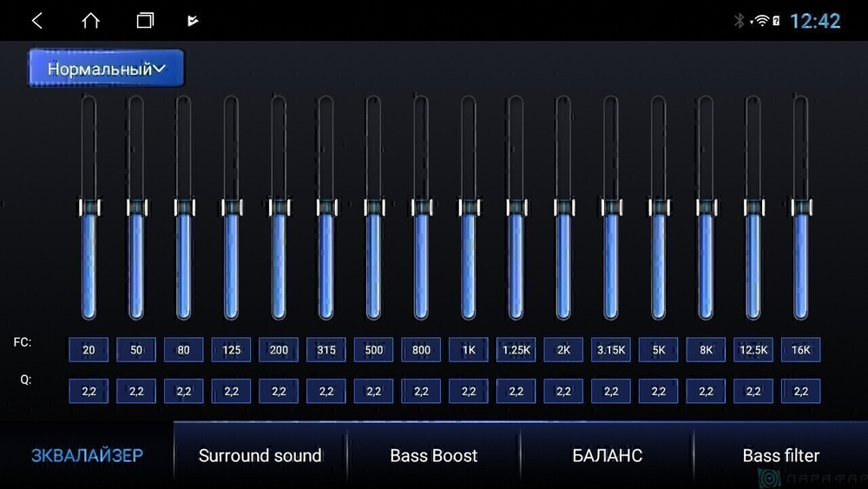The height and width of the screenshot is (489, 868).
Task: Switch to Surround sound tab
Action: tap(260, 455)
